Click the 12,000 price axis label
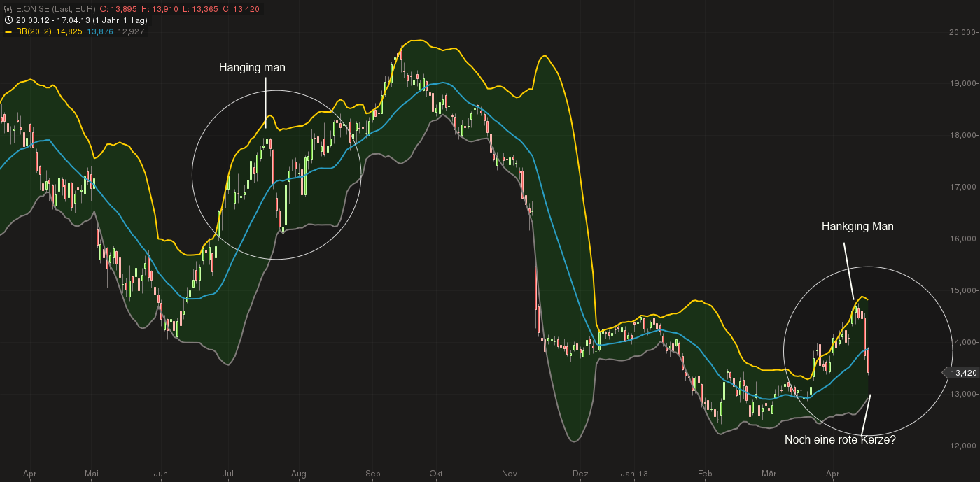 962,446
